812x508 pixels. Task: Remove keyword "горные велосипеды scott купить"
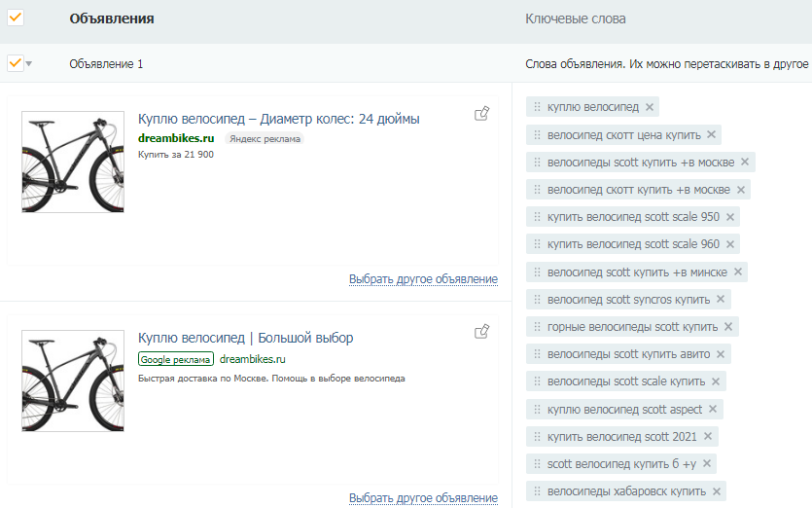pyautogui.click(x=728, y=327)
